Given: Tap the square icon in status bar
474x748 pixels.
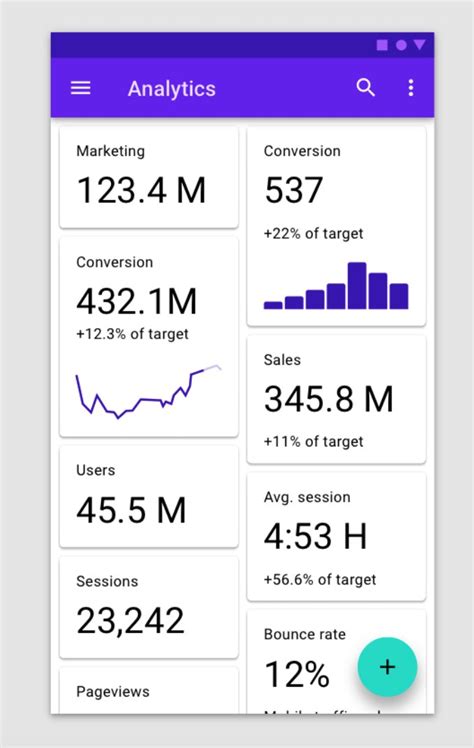Looking at the screenshot, I should [382, 45].
